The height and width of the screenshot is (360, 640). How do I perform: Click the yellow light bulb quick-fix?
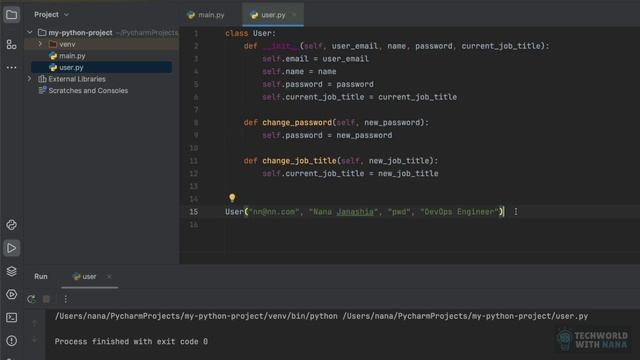pos(232,198)
